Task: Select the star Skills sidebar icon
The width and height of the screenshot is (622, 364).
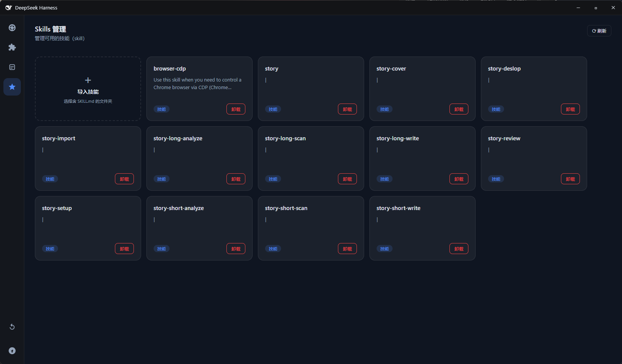Action: pyautogui.click(x=12, y=87)
